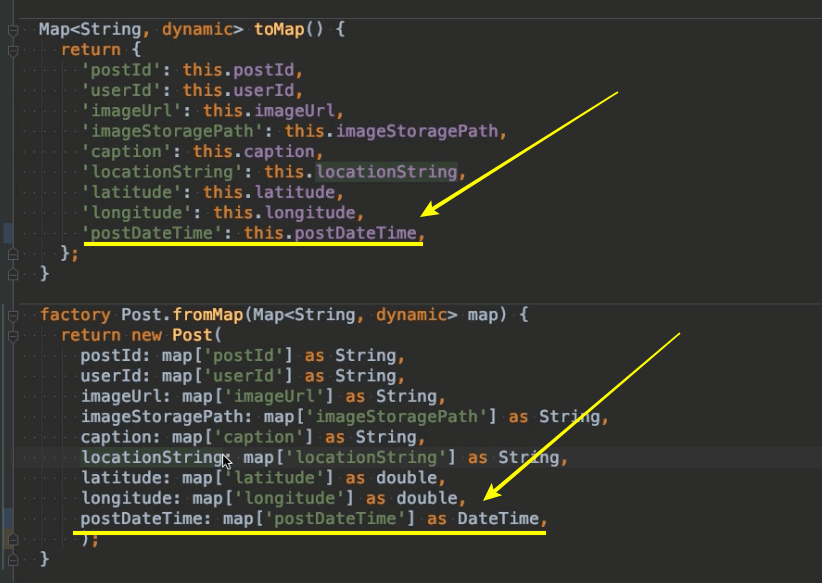Click fold end marker at toMap closing brace
The width and height of the screenshot is (822, 583).
coord(13,274)
